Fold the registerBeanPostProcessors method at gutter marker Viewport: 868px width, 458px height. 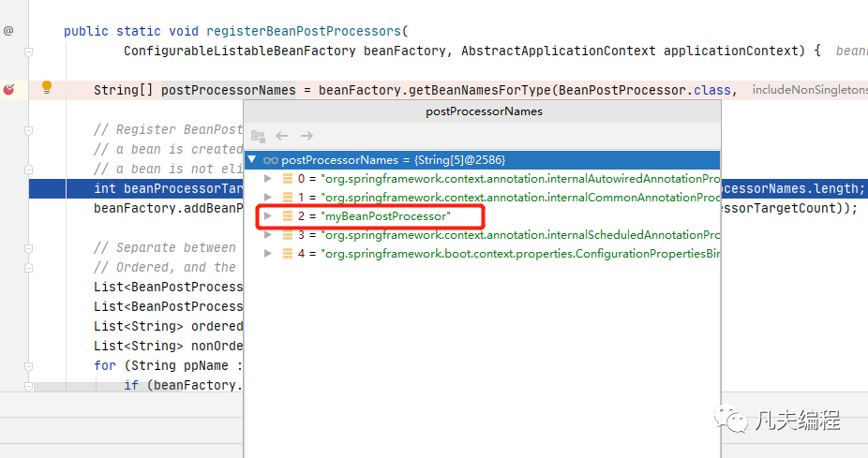tap(28, 52)
